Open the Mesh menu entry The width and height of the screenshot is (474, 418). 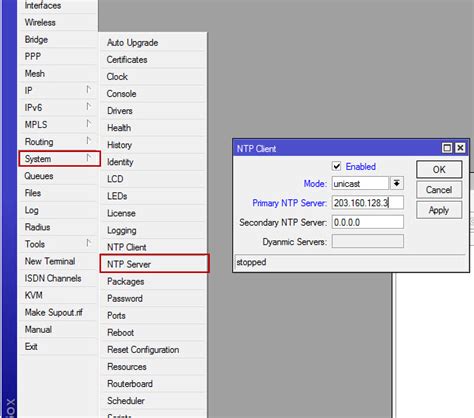point(57,73)
